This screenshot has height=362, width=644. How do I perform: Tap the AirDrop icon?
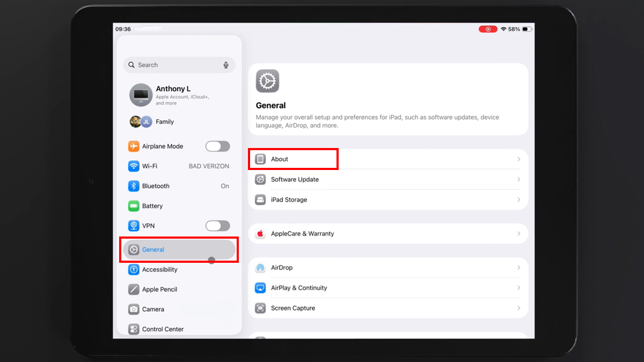[x=260, y=268]
